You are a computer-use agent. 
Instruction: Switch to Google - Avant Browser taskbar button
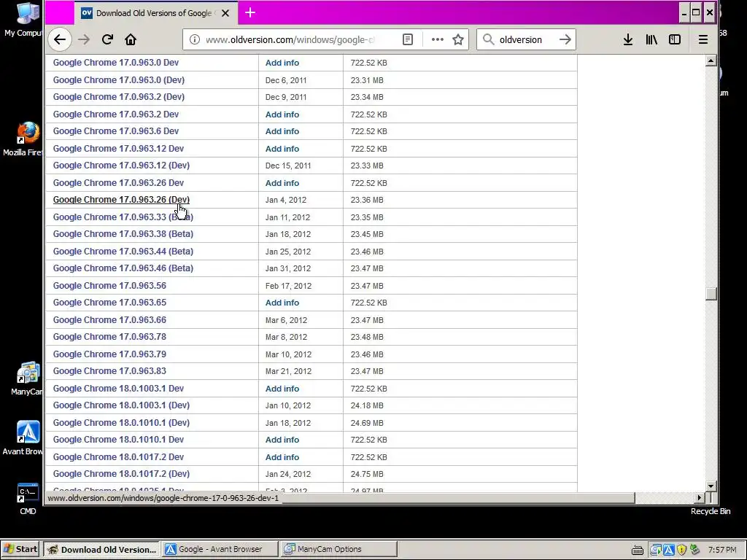220,549
